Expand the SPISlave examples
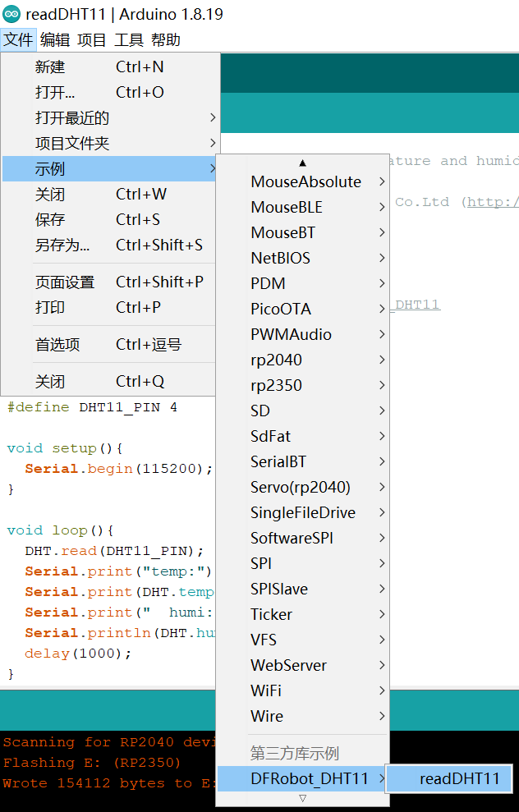This screenshot has width=519, height=812. click(302, 589)
